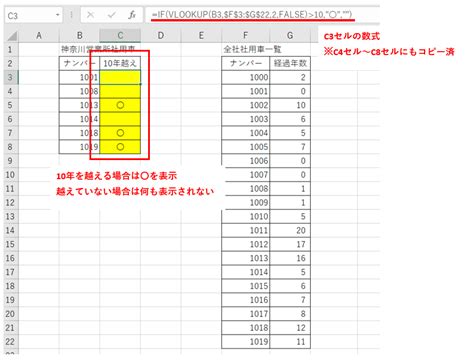Click cell F3 containing 1000
The image size is (474, 363).
(x=246, y=77)
